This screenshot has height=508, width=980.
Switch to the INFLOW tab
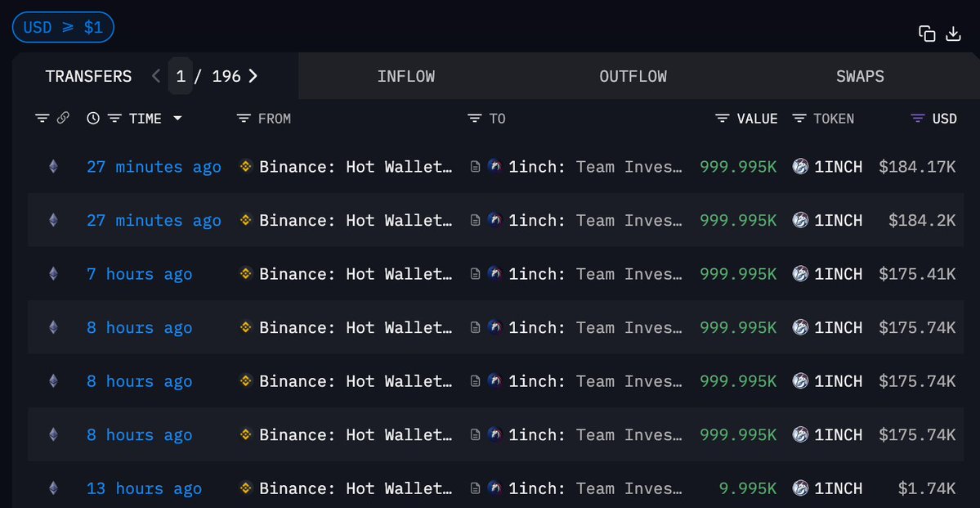click(405, 77)
